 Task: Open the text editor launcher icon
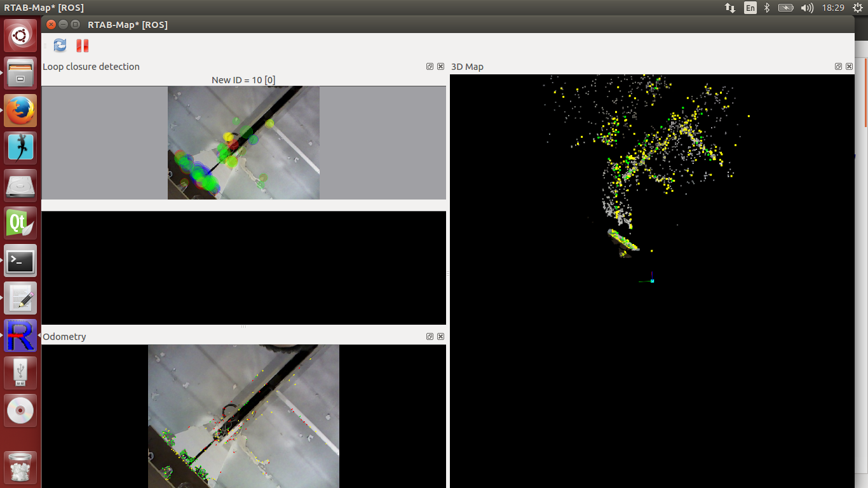tap(20, 298)
